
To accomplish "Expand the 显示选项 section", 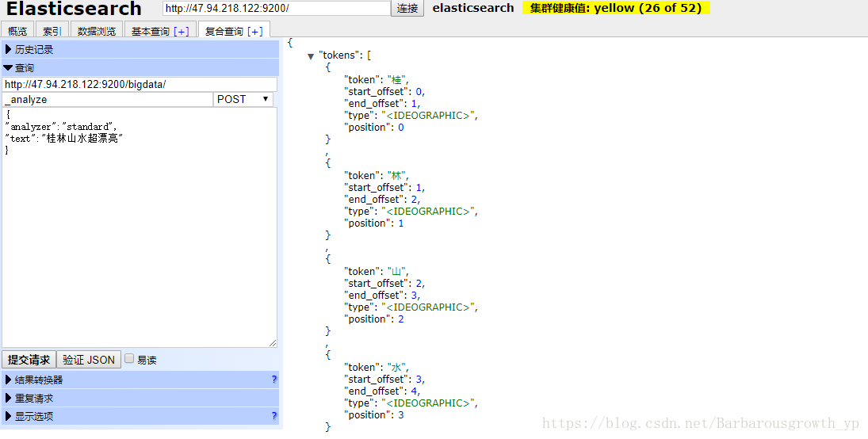I will 140,416.
